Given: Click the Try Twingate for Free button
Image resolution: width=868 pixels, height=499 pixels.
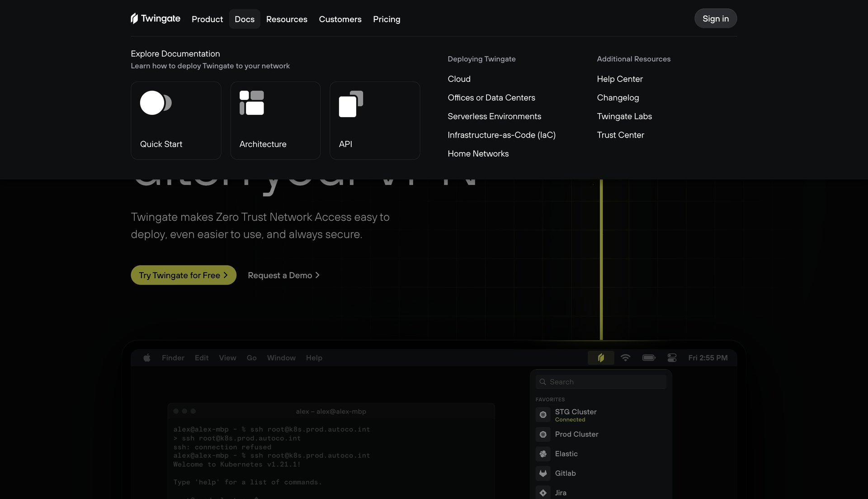Looking at the screenshot, I should pyautogui.click(x=183, y=275).
